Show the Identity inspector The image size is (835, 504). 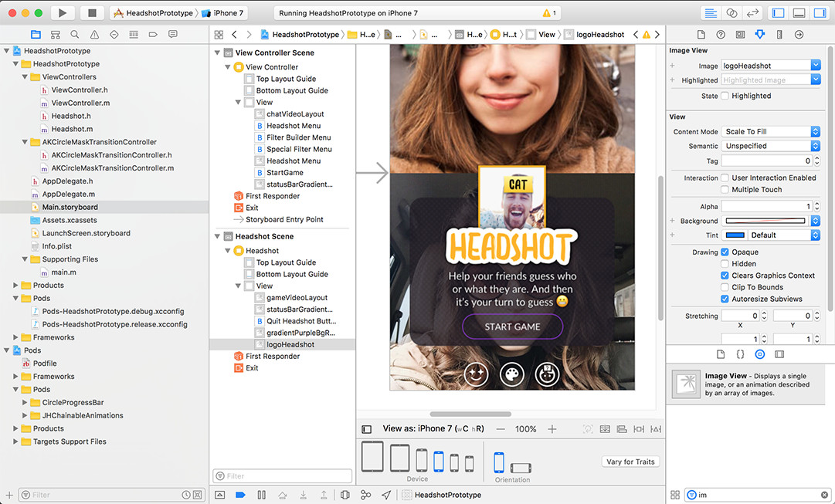[x=740, y=35]
